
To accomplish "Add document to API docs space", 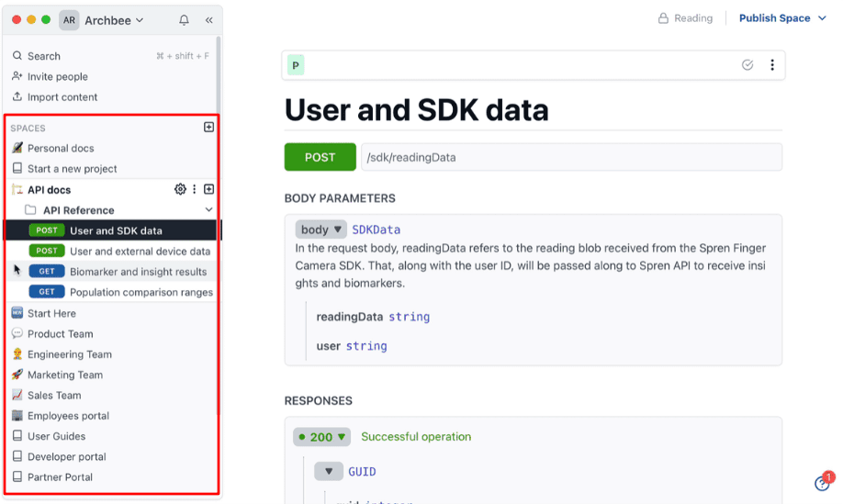I will 208,189.
